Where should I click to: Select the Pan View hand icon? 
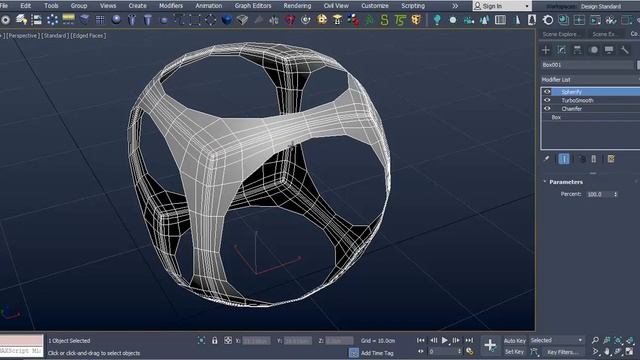pyautogui.click(x=607, y=351)
